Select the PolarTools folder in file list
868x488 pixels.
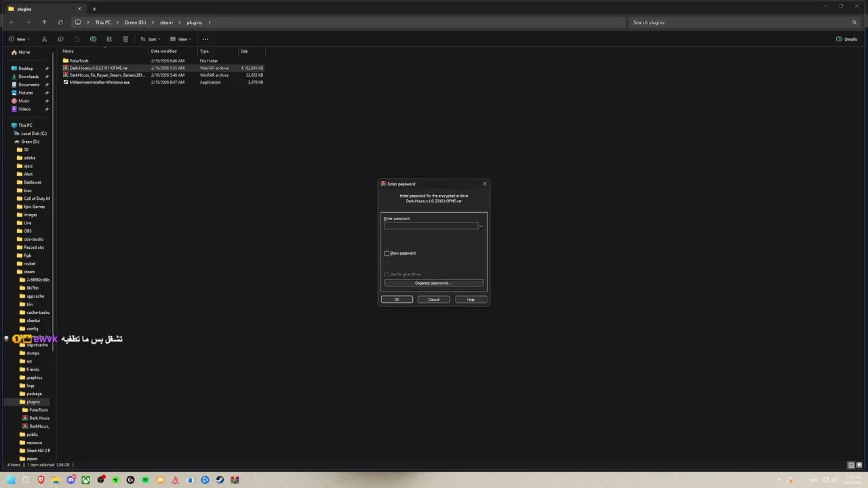79,61
